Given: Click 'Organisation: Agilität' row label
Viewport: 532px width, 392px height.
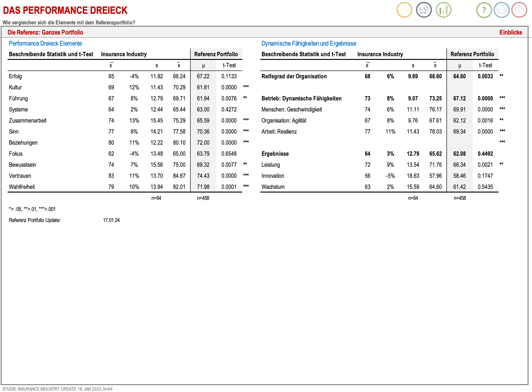Looking at the screenshot, I should click(284, 121).
